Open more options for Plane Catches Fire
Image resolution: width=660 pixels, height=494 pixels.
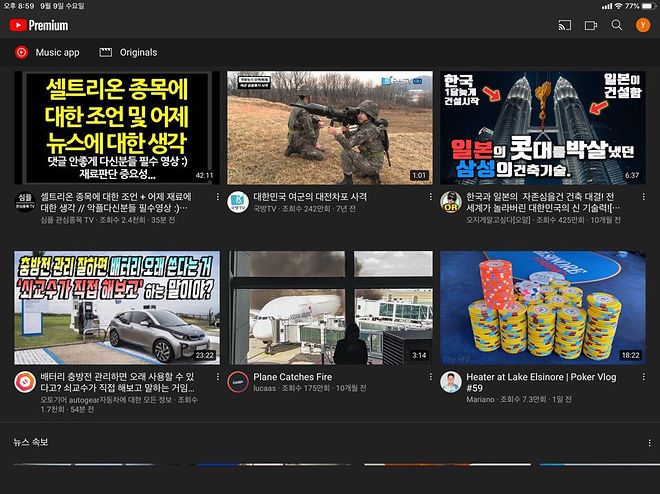[431, 377]
